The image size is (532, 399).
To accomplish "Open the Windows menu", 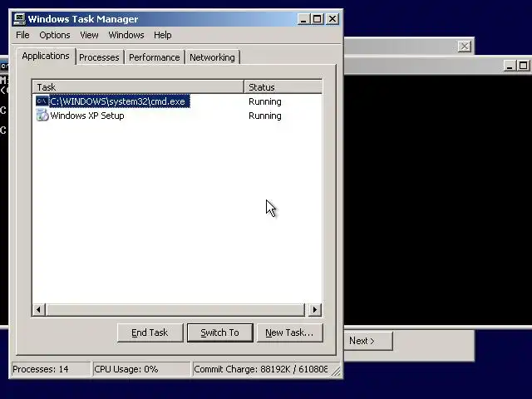I will tap(126, 35).
